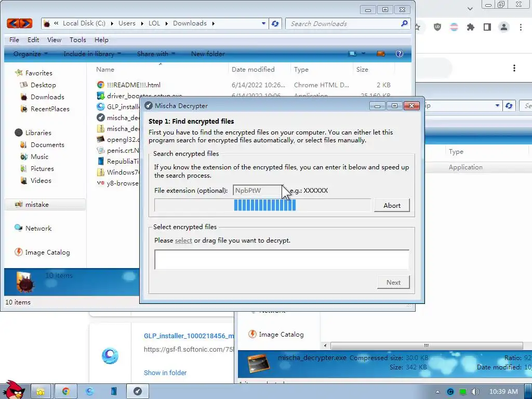Screen dimensions: 532x399
Task: Open the Chrome profile avatar icon
Action: pyautogui.click(x=504, y=27)
